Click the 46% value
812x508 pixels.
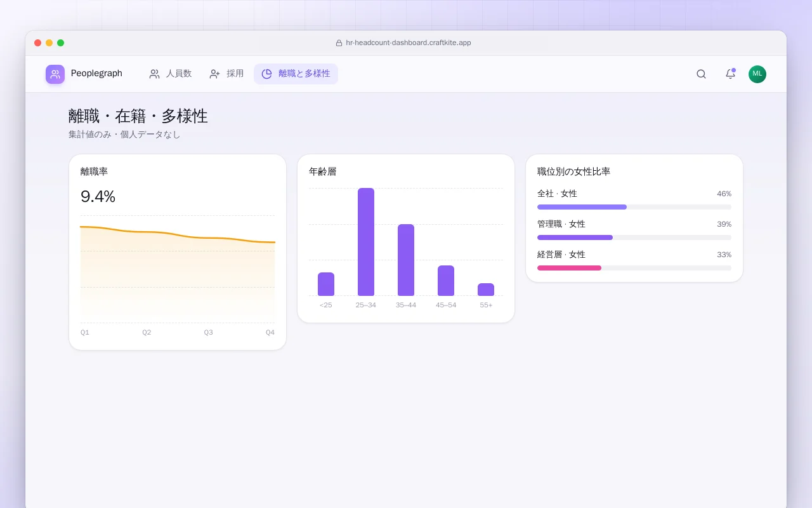[x=724, y=194]
